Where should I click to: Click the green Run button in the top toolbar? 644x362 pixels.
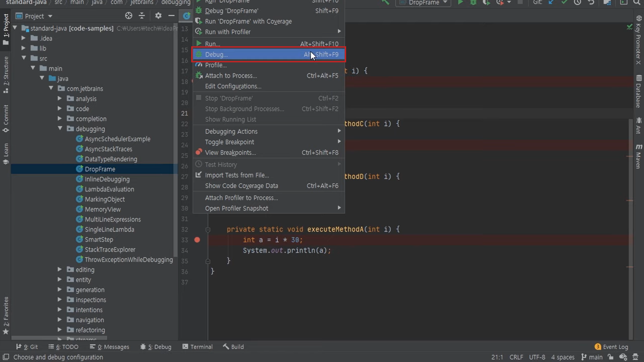461,2
